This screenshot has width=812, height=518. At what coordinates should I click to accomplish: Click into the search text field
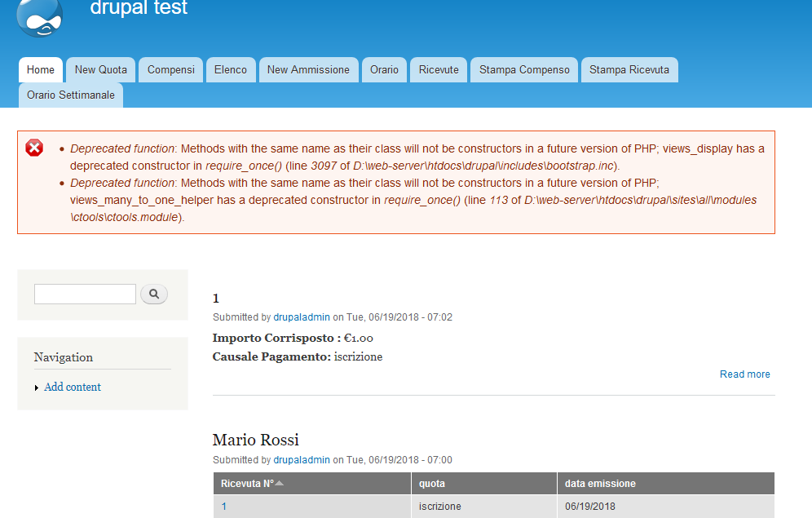(x=85, y=294)
